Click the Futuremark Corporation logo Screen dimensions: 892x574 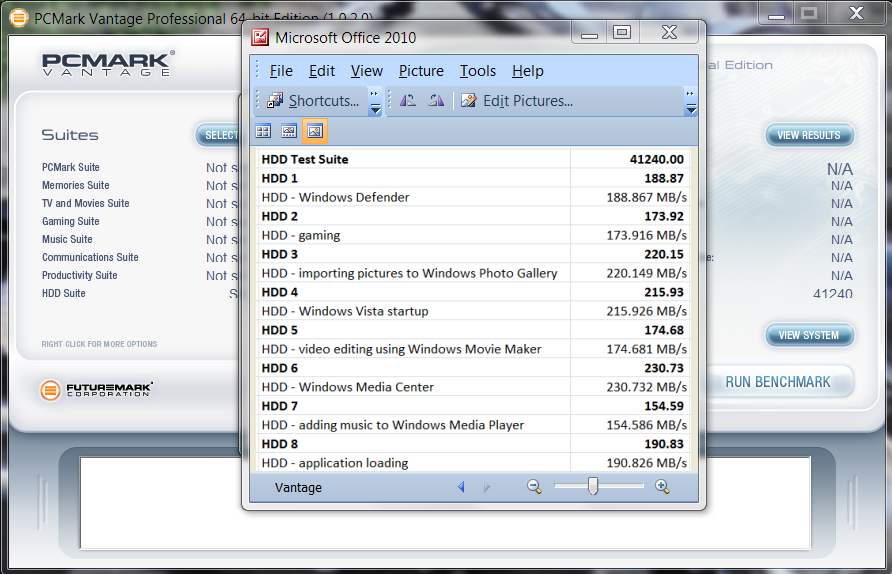97,389
